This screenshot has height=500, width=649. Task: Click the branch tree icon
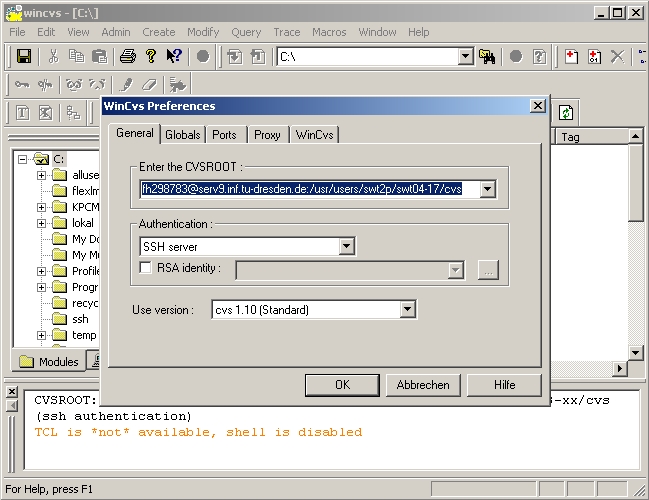(x=74, y=113)
